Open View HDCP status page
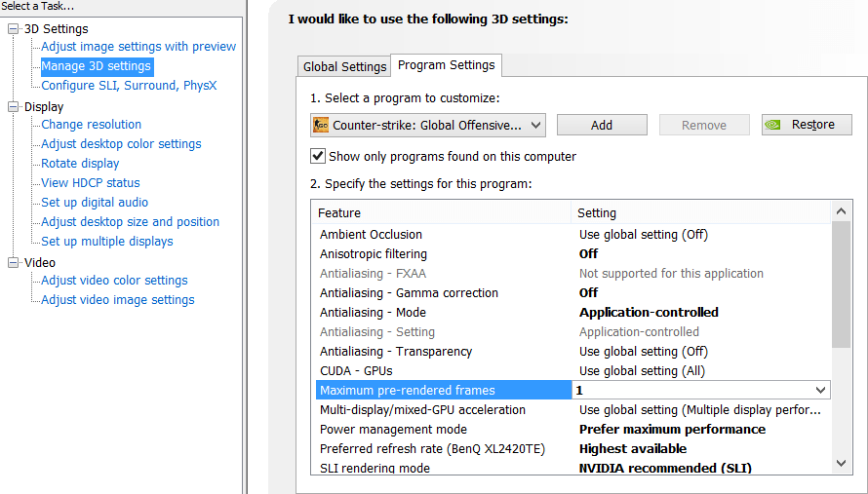This screenshot has height=494, width=868. (x=91, y=182)
